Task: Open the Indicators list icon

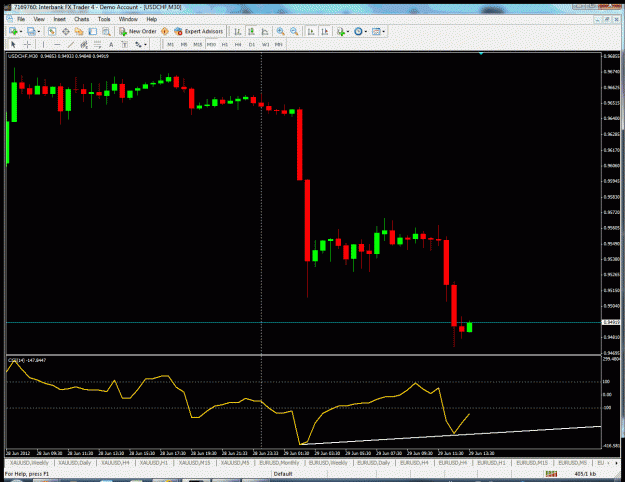Action: [340, 31]
